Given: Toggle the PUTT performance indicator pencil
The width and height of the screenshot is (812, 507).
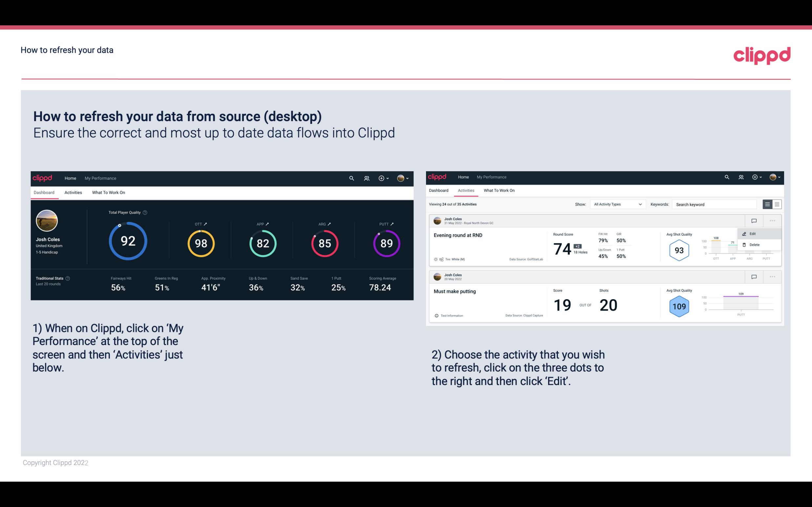Looking at the screenshot, I should click(x=392, y=224).
